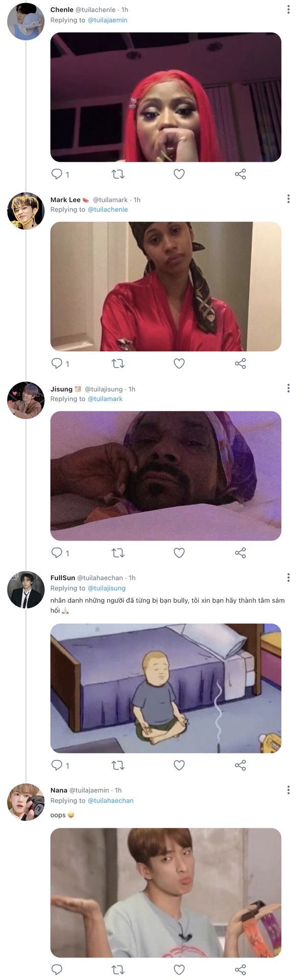Image resolution: width=308 pixels, height=980 pixels.
Task: Open more options on Mark Lee's tweet
Action: click(x=289, y=199)
